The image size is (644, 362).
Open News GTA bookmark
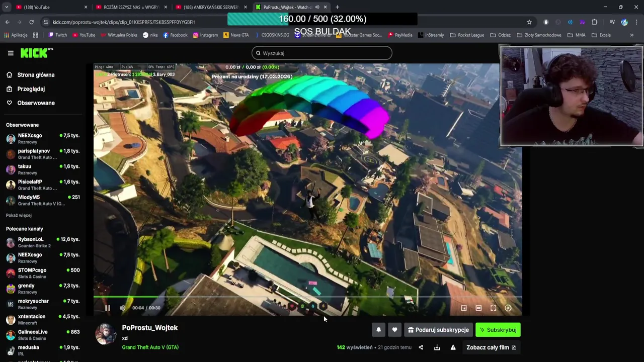click(236, 35)
